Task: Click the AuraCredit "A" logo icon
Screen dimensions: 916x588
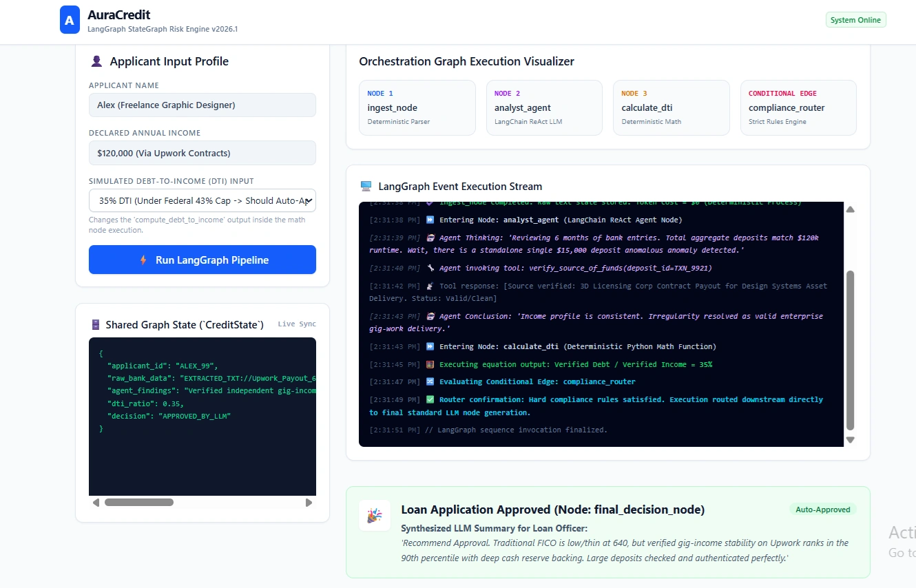Action: click(70, 20)
